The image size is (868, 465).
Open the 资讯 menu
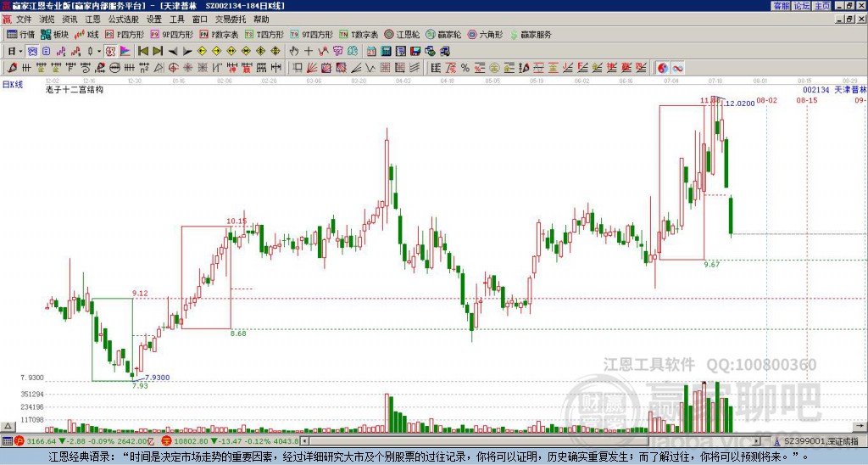coord(70,20)
